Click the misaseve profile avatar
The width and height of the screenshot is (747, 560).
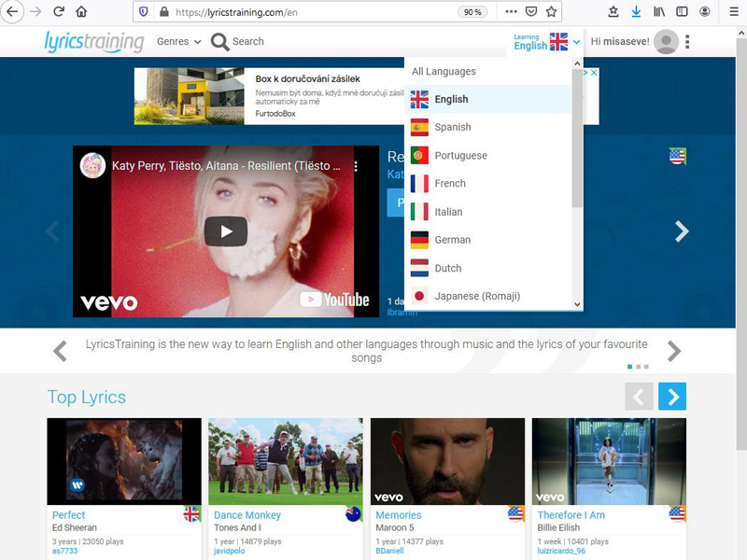(x=666, y=42)
